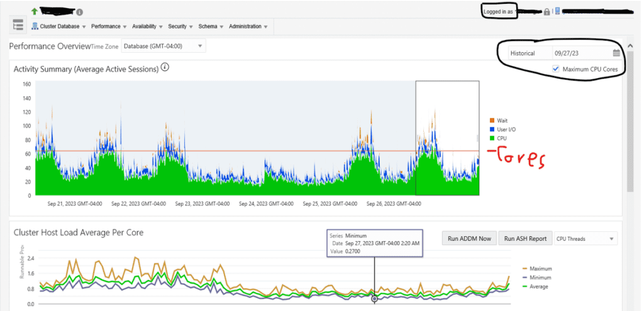Viewport: 644px width, 311px height.
Task: Click the Historical date field 09/27/23
Action: 582,53
